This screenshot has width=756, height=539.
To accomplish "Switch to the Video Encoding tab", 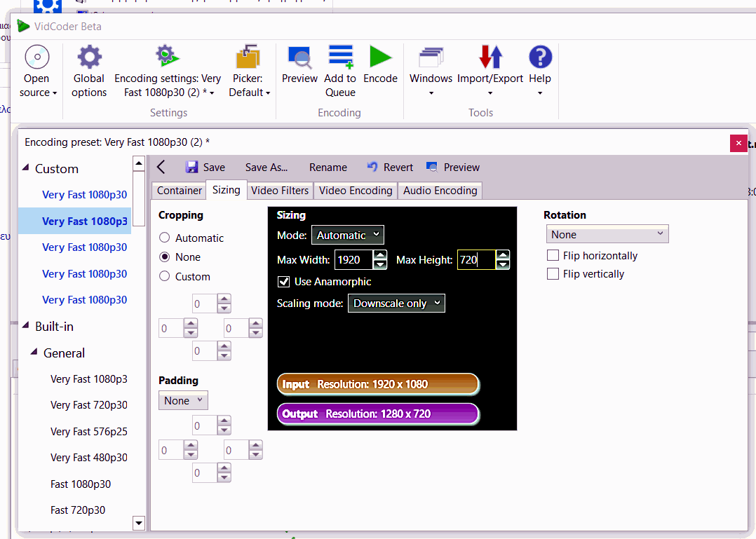I will coord(356,191).
